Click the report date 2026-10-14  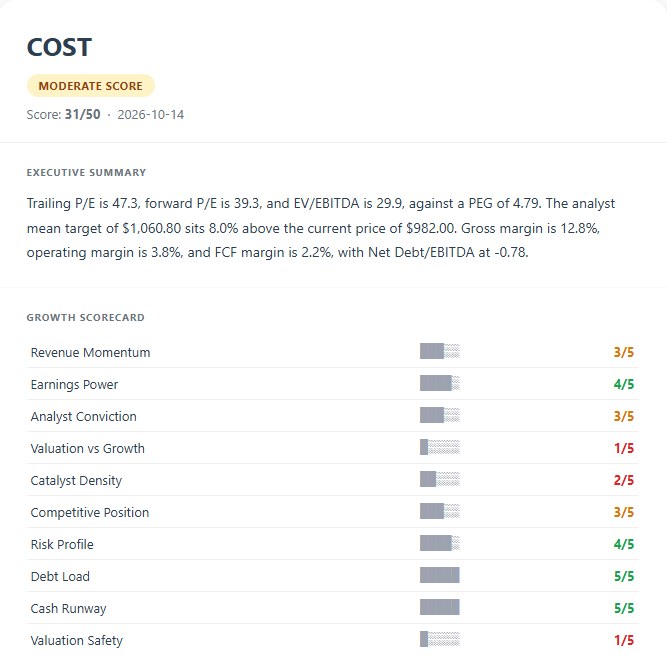tap(151, 115)
